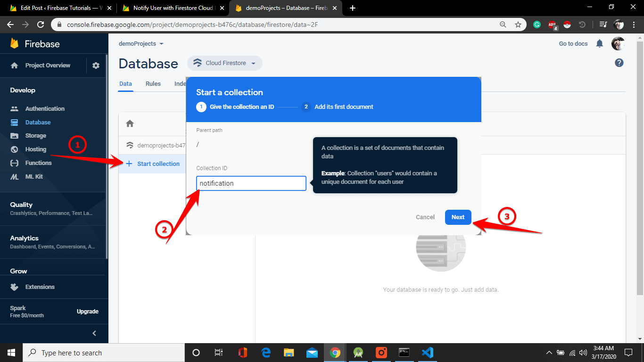Screen dimensions: 644x362
Task: Click the help question mark icon
Action: pos(619,63)
